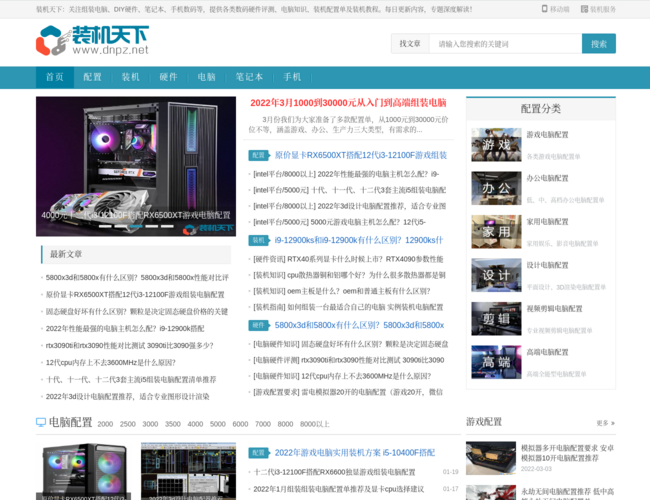Filter computer configs by 5000 price
650x500 pixels.
[x=218, y=424]
